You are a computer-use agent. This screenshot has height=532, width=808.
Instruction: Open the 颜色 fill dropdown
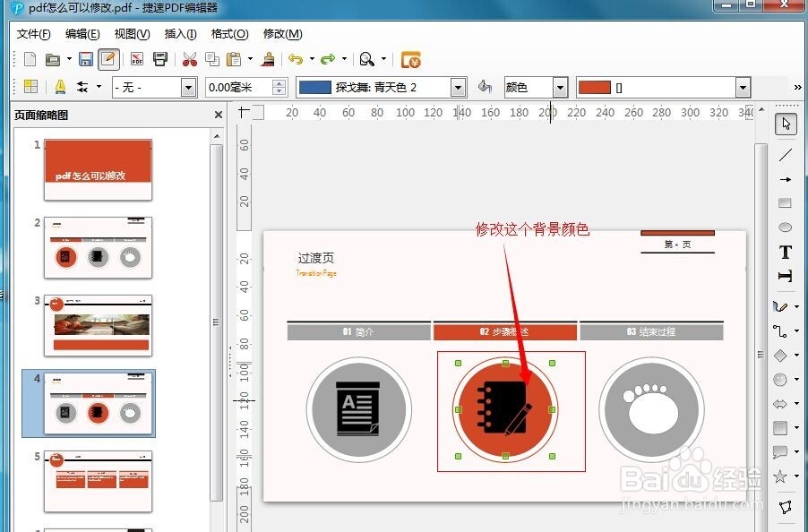coord(560,87)
